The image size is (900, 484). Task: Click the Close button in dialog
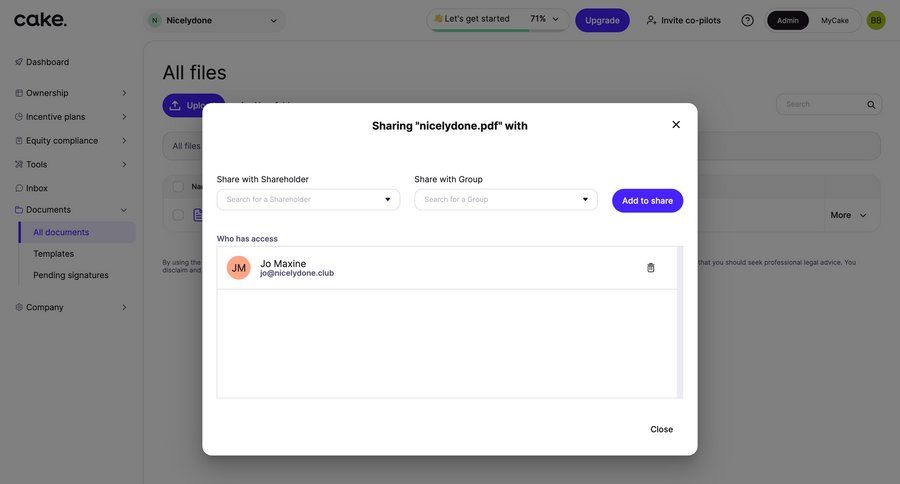661,430
